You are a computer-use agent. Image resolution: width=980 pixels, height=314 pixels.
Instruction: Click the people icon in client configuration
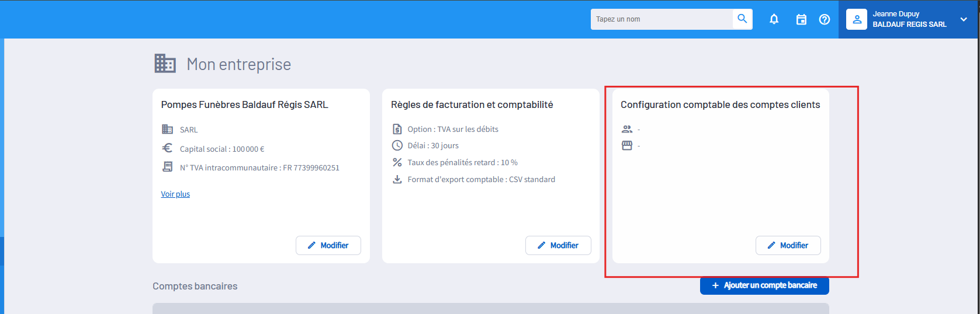pos(627,129)
